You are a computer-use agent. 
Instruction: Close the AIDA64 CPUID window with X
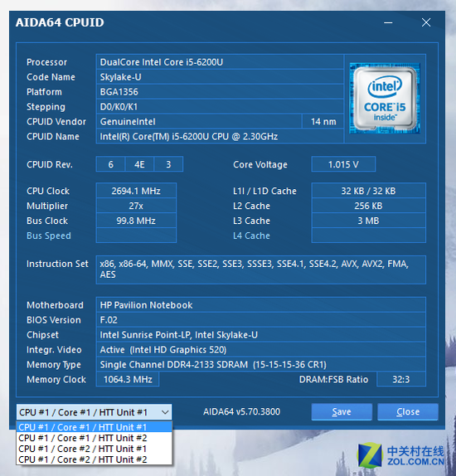coord(426,22)
